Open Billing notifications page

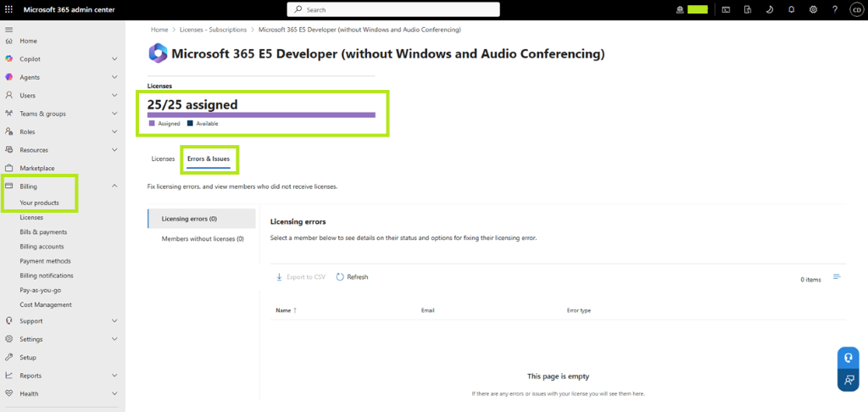47,276
